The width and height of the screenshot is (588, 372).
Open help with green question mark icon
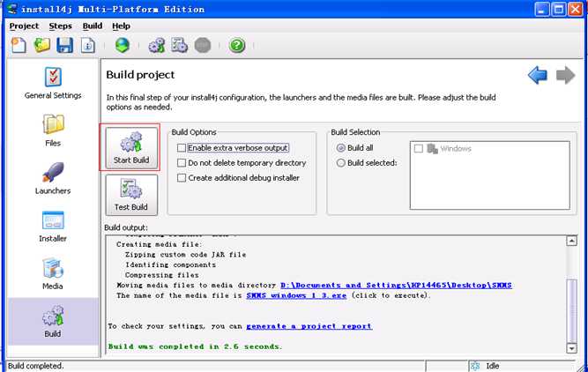237,46
